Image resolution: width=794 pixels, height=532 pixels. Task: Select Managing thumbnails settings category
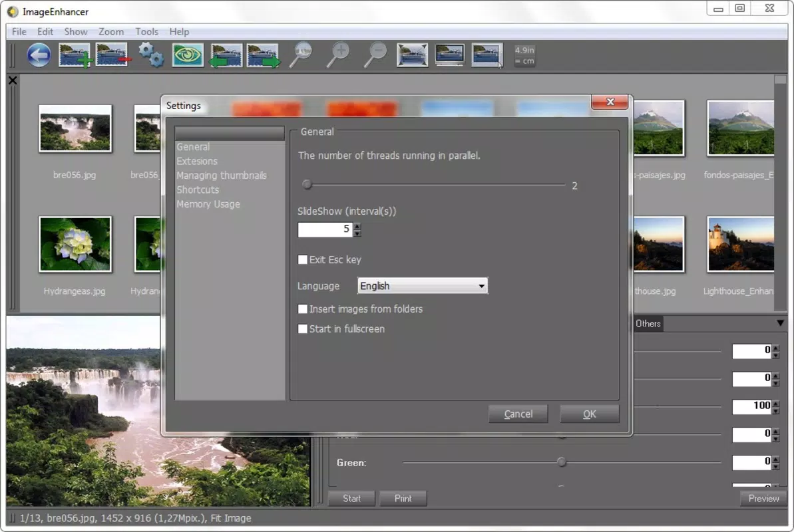221,176
